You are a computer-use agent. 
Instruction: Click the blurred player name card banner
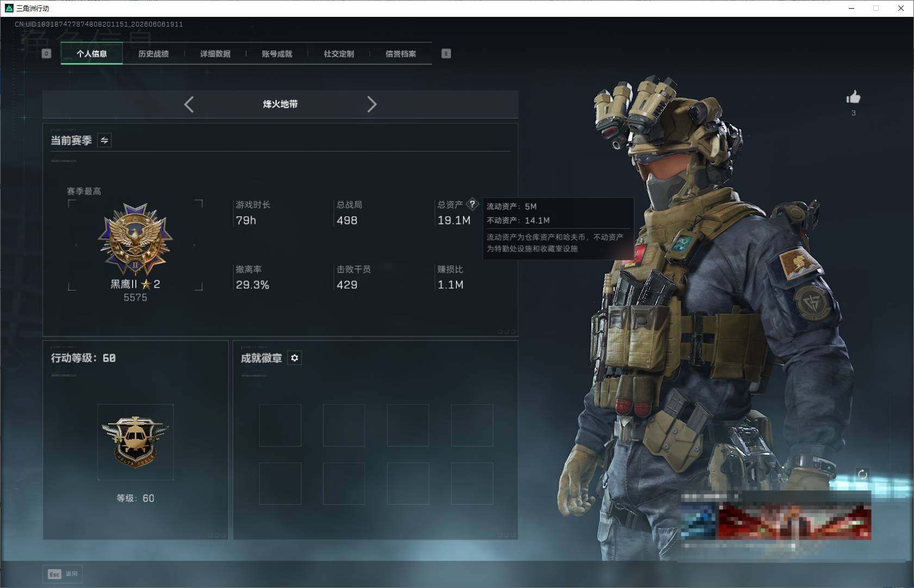click(x=776, y=521)
